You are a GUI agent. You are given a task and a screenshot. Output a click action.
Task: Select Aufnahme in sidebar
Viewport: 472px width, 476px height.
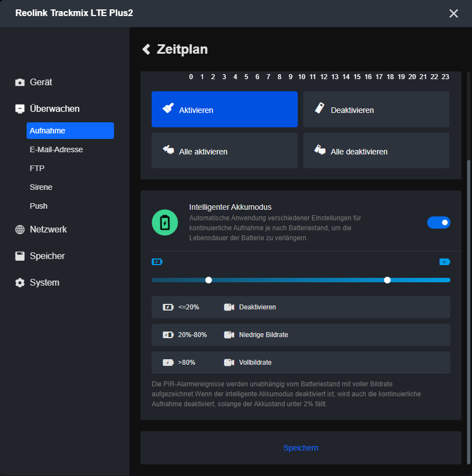(70, 131)
